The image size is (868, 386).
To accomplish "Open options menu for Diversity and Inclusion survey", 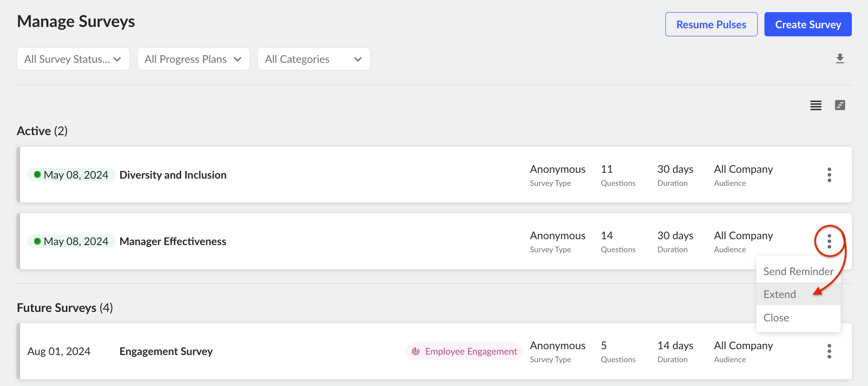I will (x=829, y=175).
